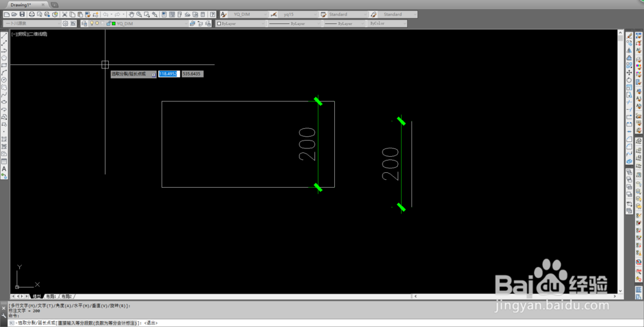Click the green YQ_DIM layer color swatch
The height and width of the screenshot is (327, 644).
point(114,23)
